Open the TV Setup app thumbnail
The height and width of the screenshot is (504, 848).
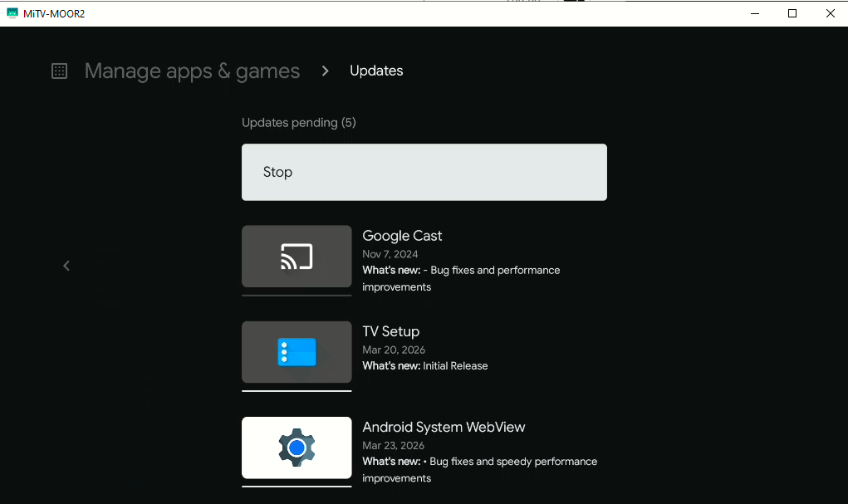point(297,352)
